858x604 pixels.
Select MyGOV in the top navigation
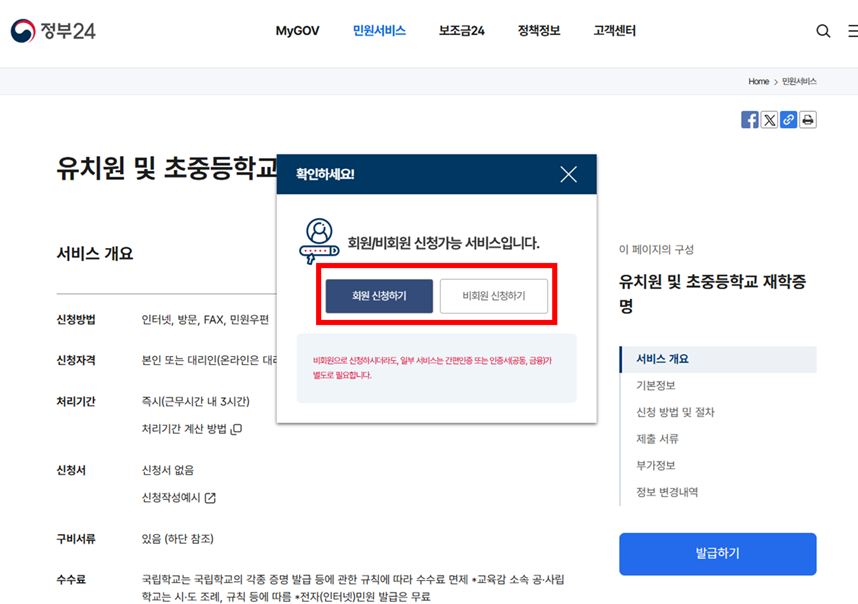coord(296,31)
